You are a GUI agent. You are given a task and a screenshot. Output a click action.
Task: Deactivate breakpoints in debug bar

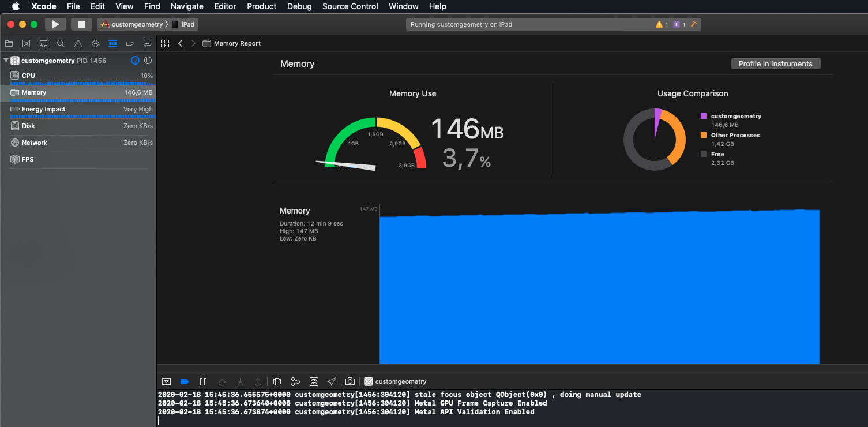point(185,381)
